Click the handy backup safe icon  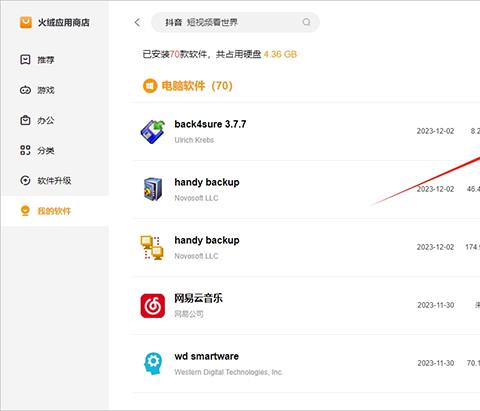pos(153,189)
